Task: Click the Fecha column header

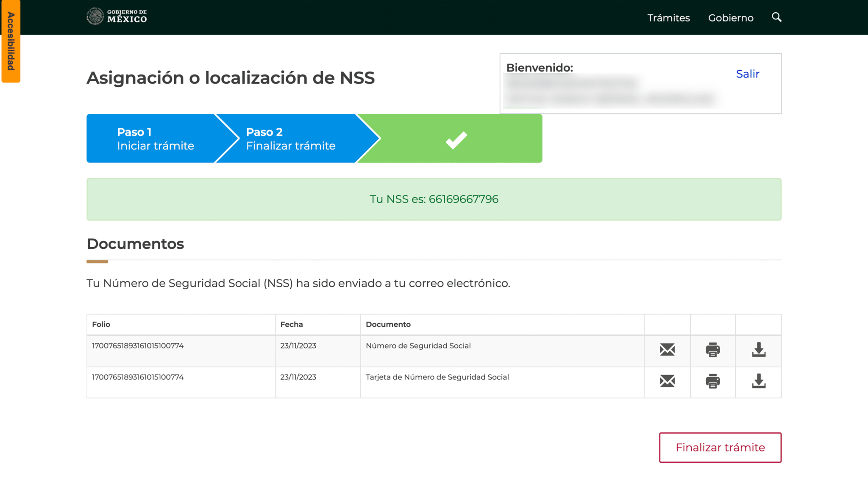Action: tap(291, 324)
